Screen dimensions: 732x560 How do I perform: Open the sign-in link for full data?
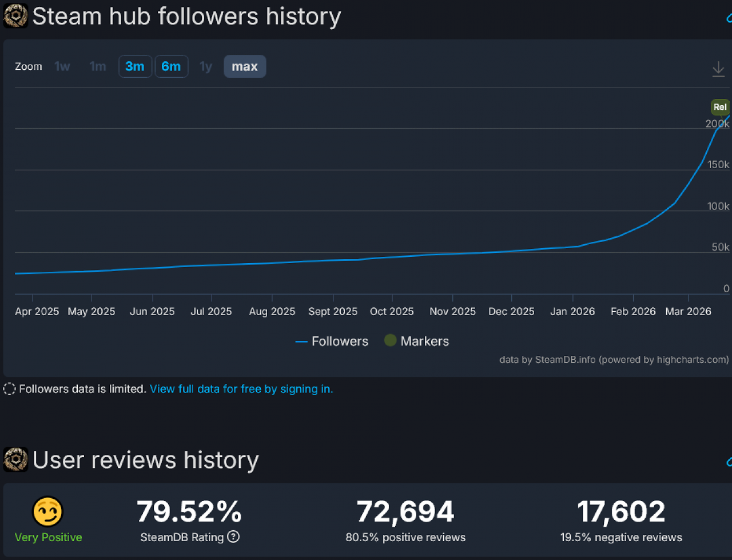(241, 389)
